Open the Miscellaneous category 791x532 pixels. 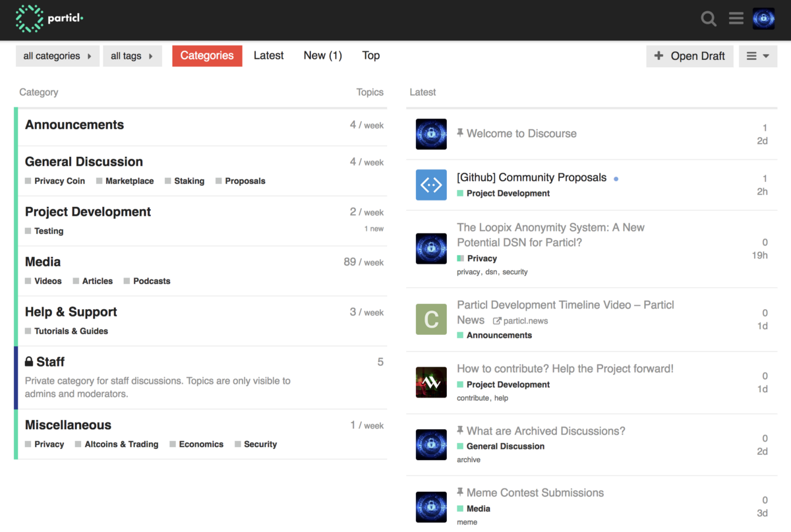68,425
